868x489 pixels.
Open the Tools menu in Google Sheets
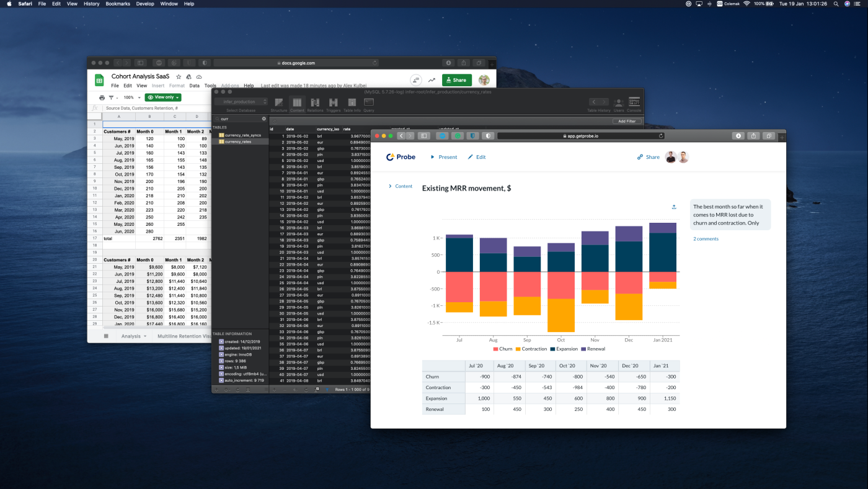pos(210,86)
